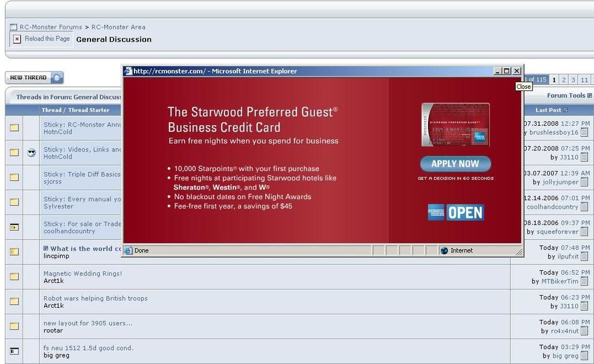
Task: Click the Apply Now button in ad
Action: [455, 164]
